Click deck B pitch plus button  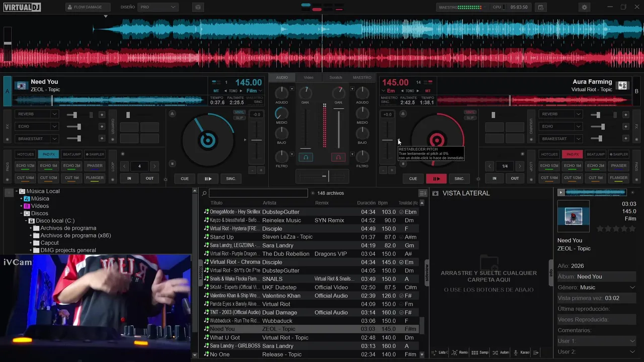point(391,170)
